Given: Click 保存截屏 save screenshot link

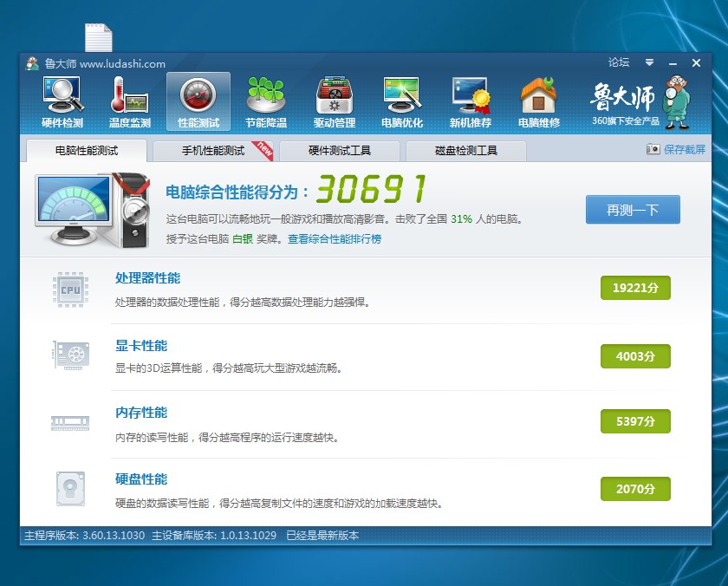Looking at the screenshot, I should coord(685,149).
